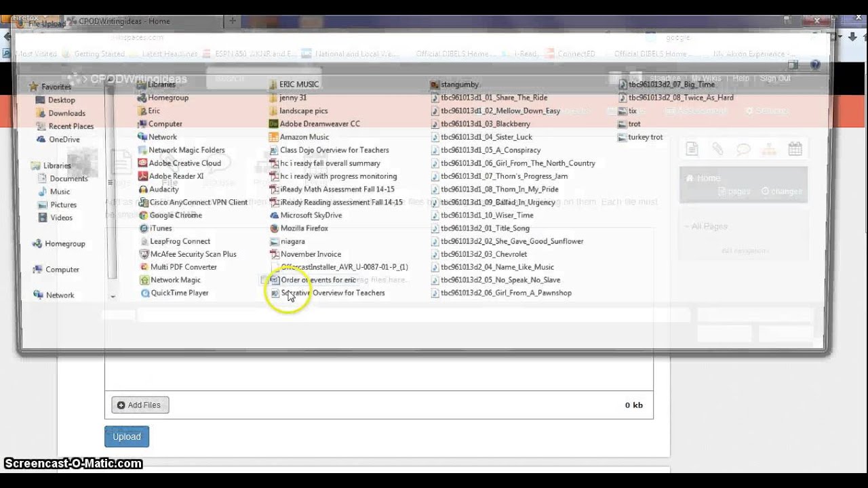Click the Help icon in dialog toolbar
This screenshot has width=868, height=488.
tap(815, 65)
